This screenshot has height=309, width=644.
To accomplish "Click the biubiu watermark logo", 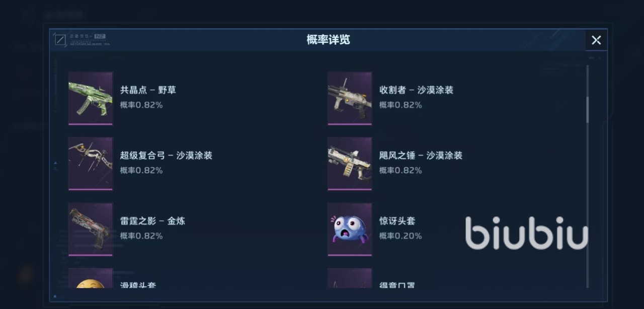I will [526, 233].
